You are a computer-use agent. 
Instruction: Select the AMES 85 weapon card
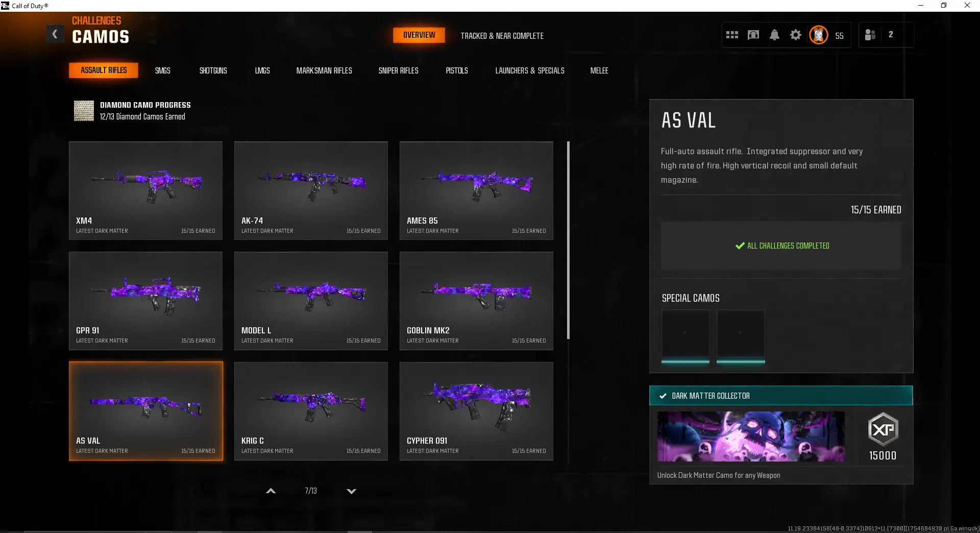click(476, 190)
